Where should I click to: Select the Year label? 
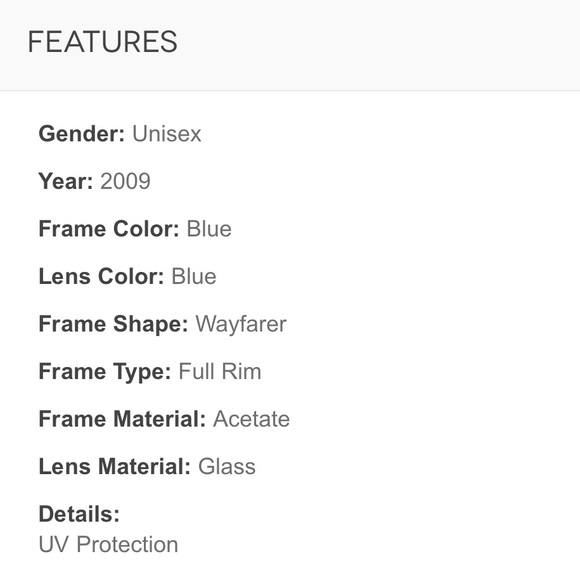[x=66, y=181]
